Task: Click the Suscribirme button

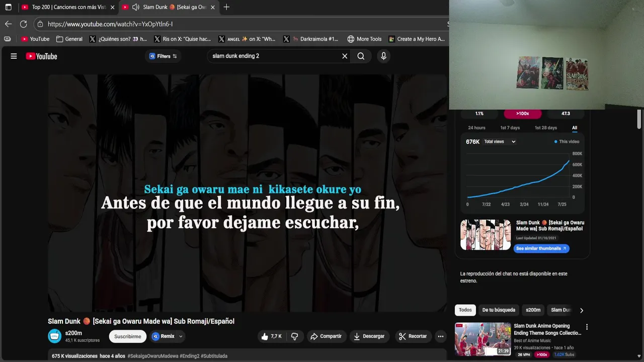Action: click(x=127, y=336)
